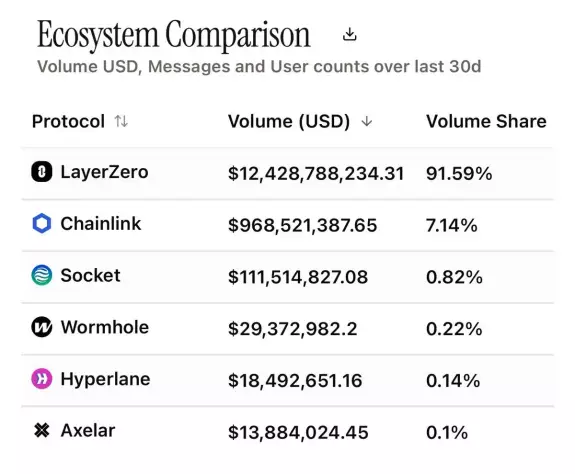Open the Hyperlane protocol name
This screenshot has height=474, width=575.
coord(105,379)
